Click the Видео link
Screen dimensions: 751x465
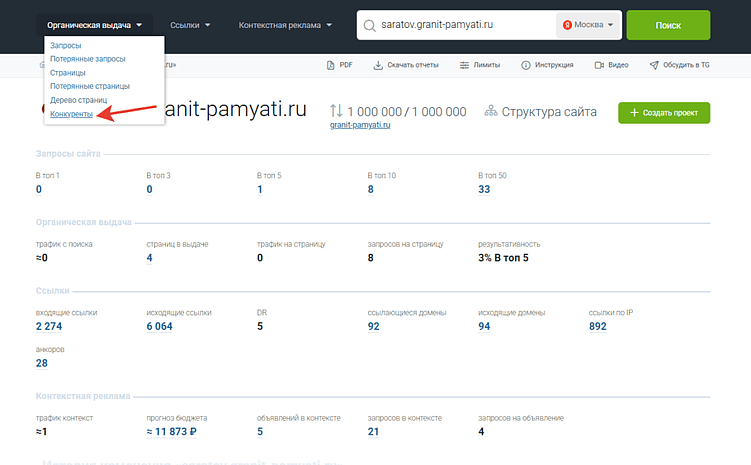611,65
